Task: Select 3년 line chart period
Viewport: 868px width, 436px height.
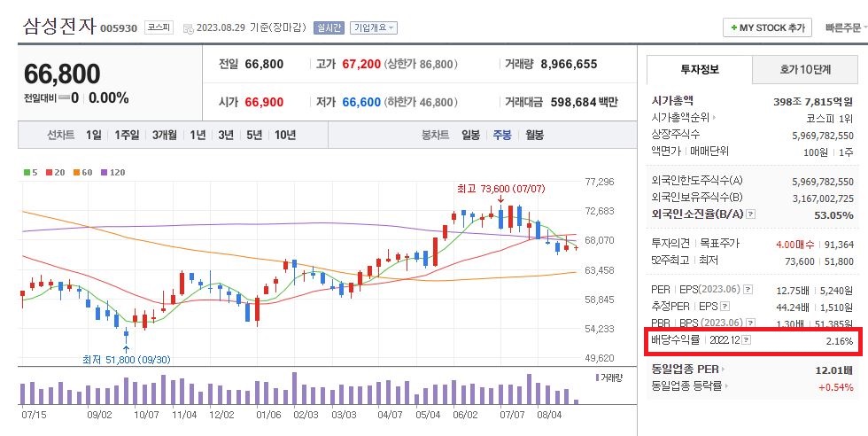Action: (x=226, y=135)
